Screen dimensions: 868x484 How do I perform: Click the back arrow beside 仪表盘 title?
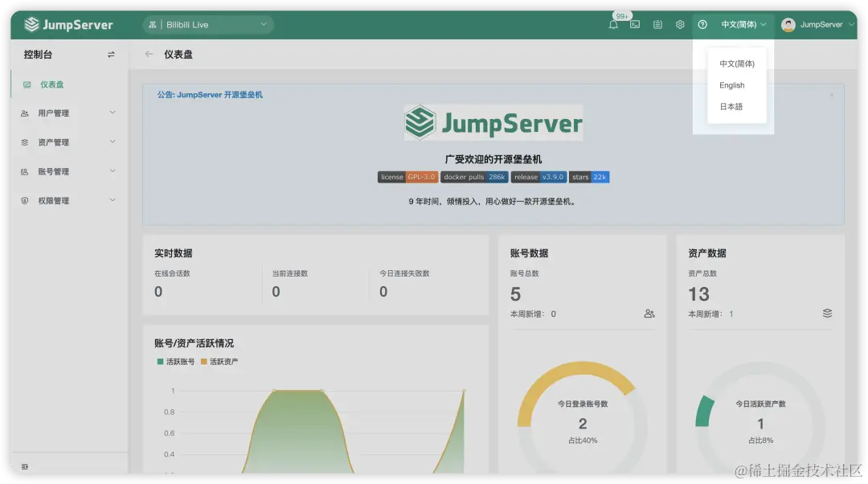pyautogui.click(x=149, y=55)
